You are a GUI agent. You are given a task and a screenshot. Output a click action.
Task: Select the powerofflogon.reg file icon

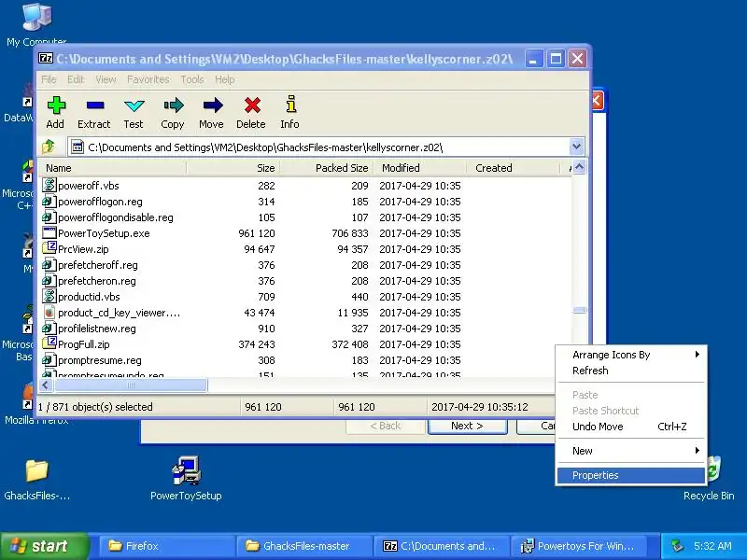pyautogui.click(x=49, y=202)
